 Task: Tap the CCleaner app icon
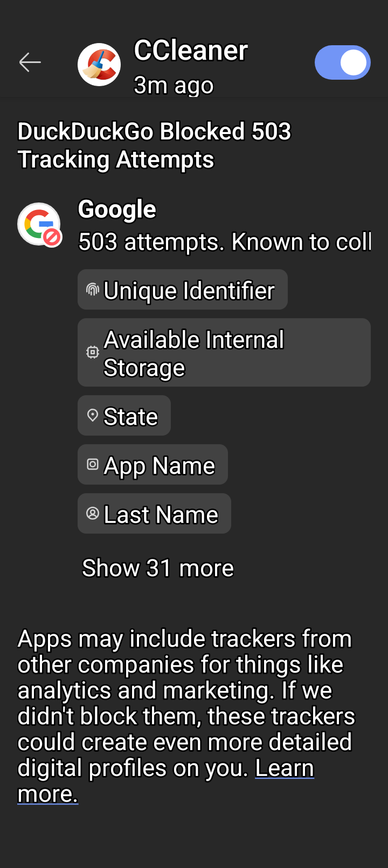(x=99, y=65)
